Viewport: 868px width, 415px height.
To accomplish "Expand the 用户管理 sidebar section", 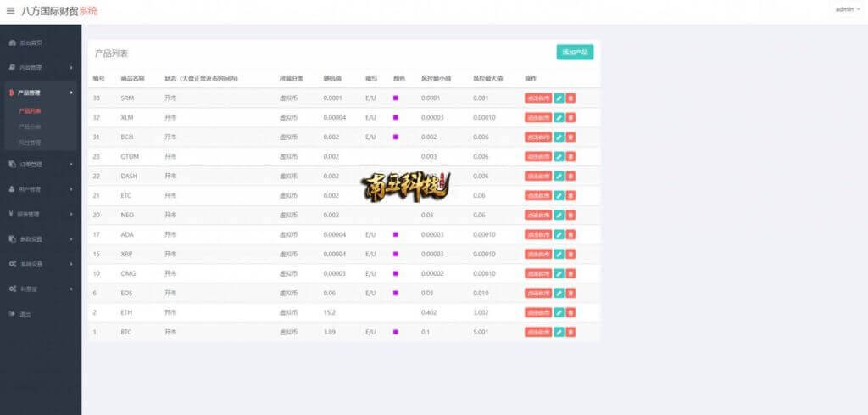I will (38, 188).
